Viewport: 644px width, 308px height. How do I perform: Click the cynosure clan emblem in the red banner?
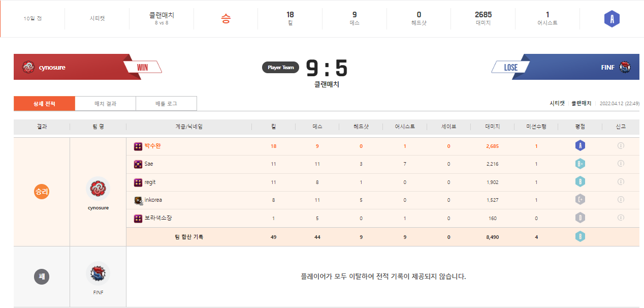click(28, 67)
